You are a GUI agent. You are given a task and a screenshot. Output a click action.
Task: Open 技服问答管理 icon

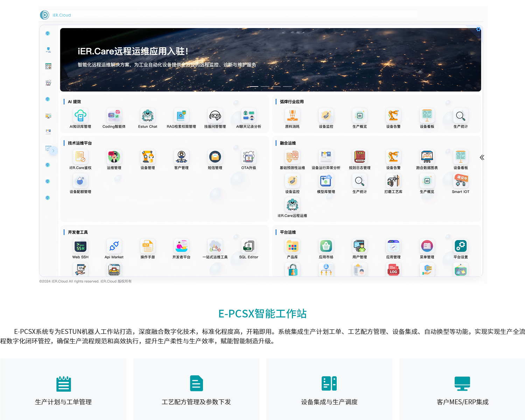point(215,115)
